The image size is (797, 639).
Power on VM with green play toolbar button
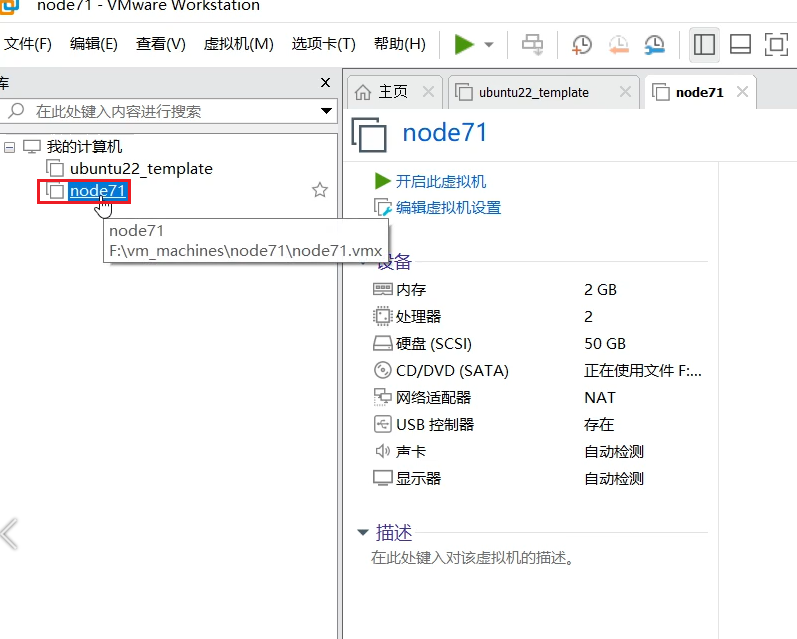coord(464,44)
